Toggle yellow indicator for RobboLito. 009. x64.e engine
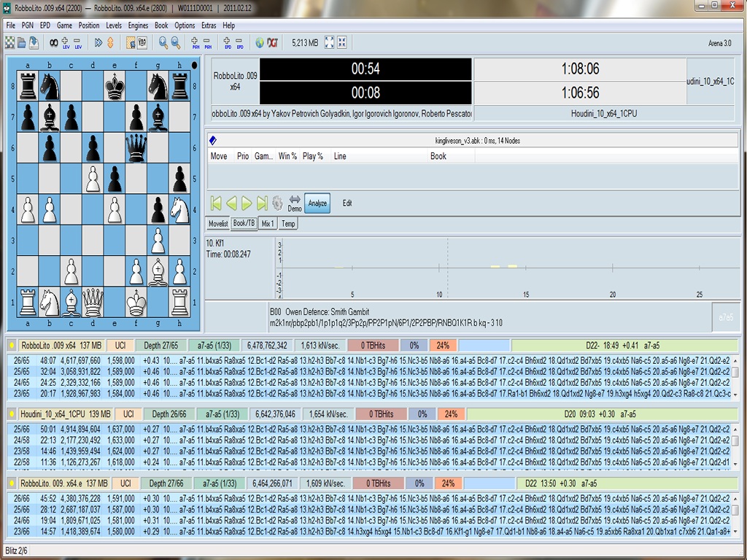Viewport: 747px width, 560px height. (x=12, y=483)
